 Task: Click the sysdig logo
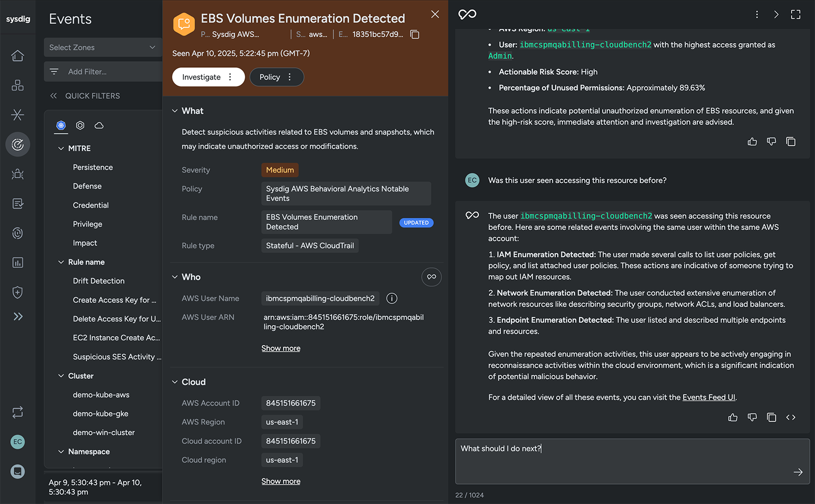[x=18, y=19]
